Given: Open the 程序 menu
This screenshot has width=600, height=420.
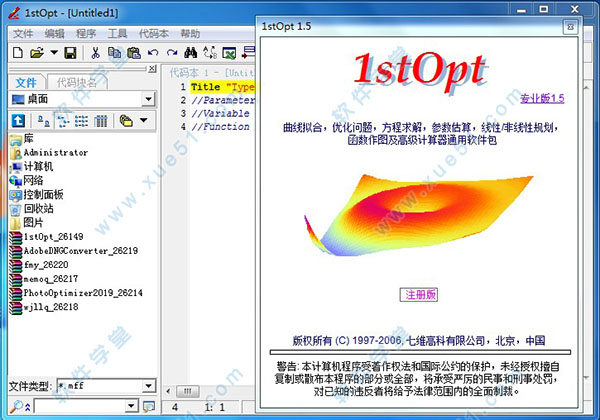Looking at the screenshot, I should coord(86,34).
